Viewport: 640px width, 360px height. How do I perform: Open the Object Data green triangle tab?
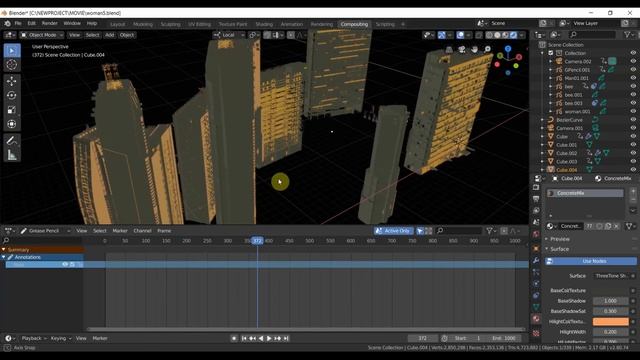[x=536, y=307]
